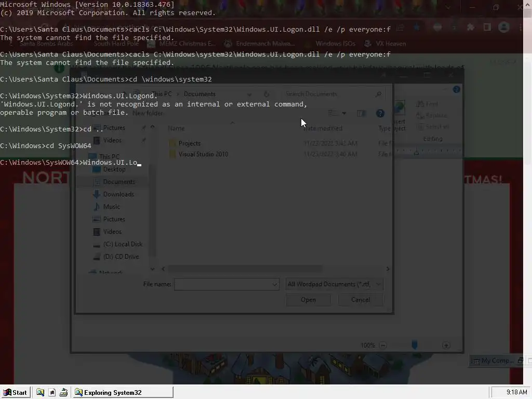Open Endermanch Malware bookmark in browser

pyautogui.click(x=260, y=44)
